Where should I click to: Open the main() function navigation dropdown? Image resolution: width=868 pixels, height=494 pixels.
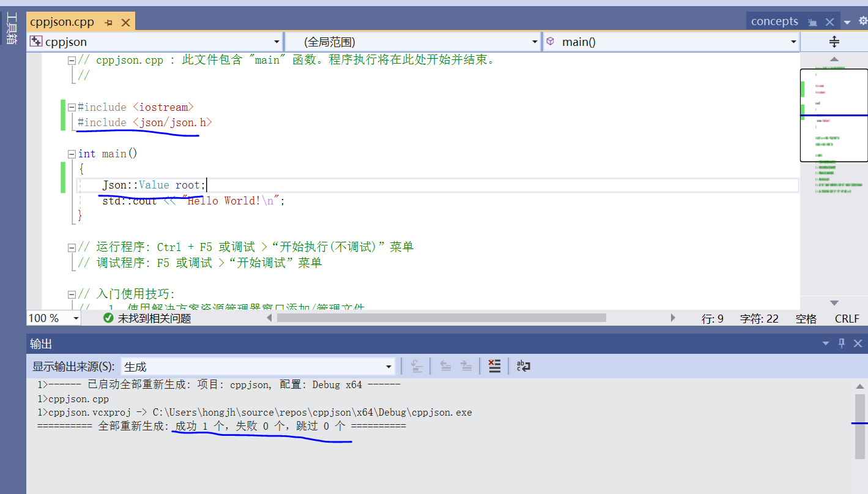pos(793,41)
